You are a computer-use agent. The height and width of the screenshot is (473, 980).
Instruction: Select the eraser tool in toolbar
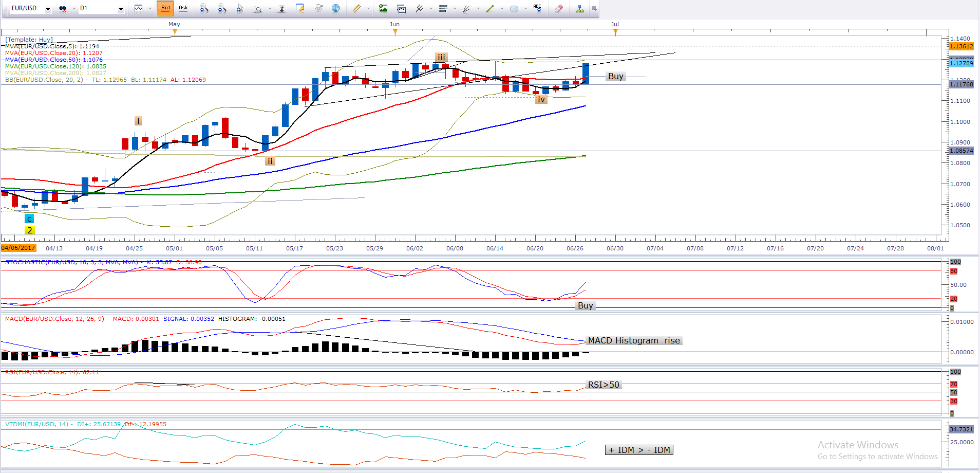tap(559, 8)
